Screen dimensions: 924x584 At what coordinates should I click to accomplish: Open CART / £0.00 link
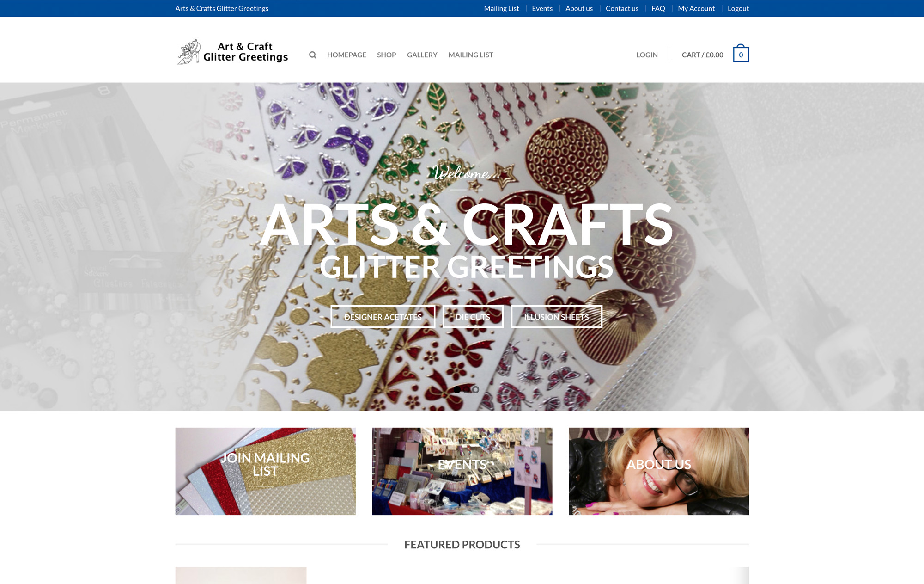click(703, 55)
